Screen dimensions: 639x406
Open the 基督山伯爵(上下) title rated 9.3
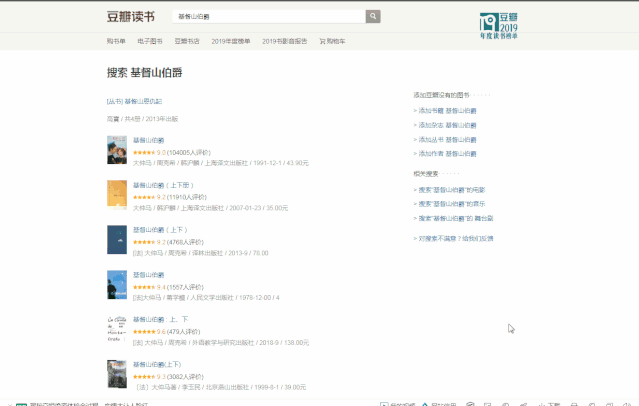pyautogui.click(x=157, y=364)
